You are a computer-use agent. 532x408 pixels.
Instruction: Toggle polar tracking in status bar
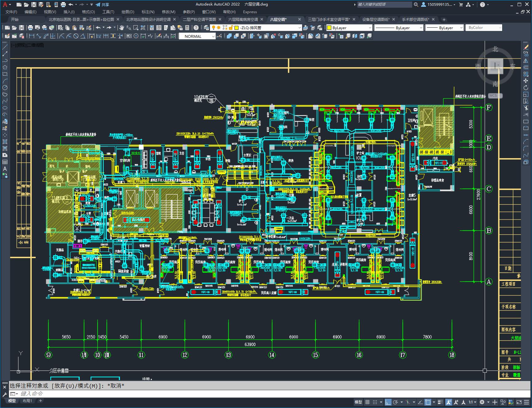[396, 402]
